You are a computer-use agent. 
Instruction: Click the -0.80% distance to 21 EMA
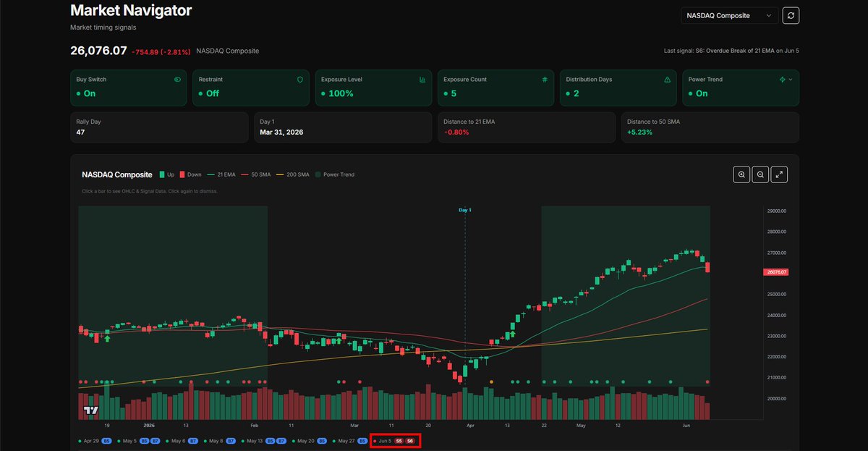(x=456, y=132)
